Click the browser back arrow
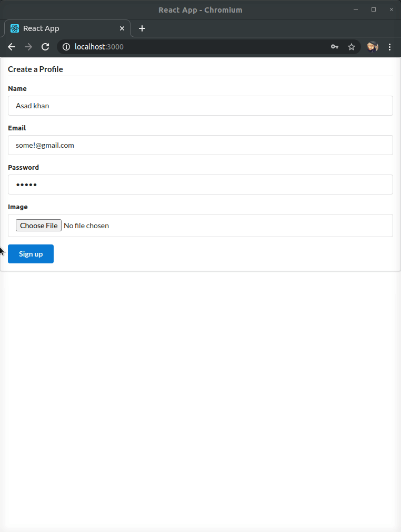 [x=12, y=47]
